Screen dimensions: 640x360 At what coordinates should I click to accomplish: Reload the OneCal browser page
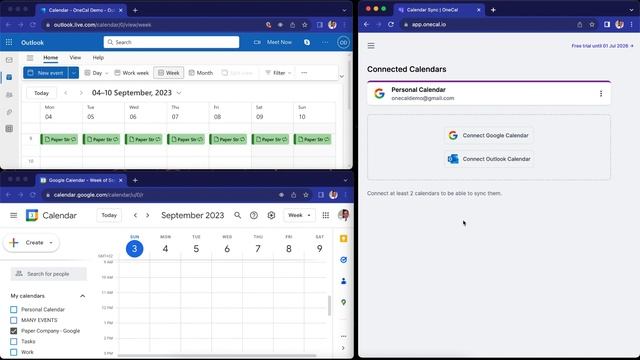pos(391,24)
